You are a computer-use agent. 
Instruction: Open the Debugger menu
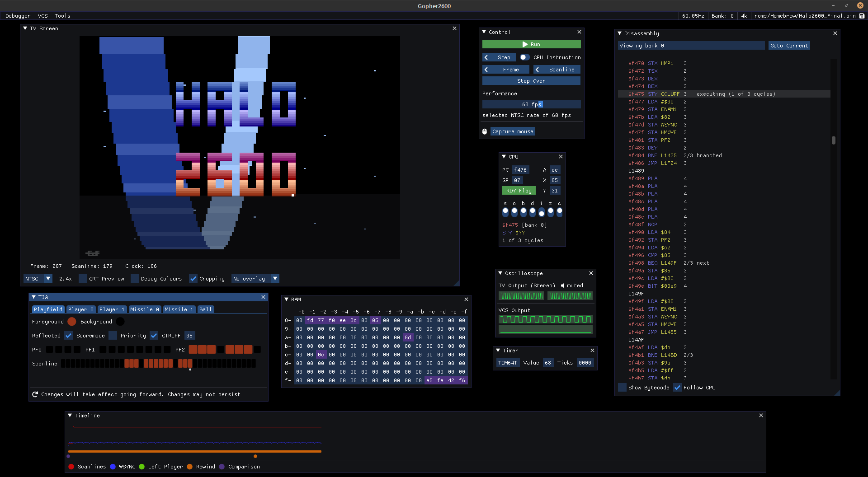tap(18, 16)
